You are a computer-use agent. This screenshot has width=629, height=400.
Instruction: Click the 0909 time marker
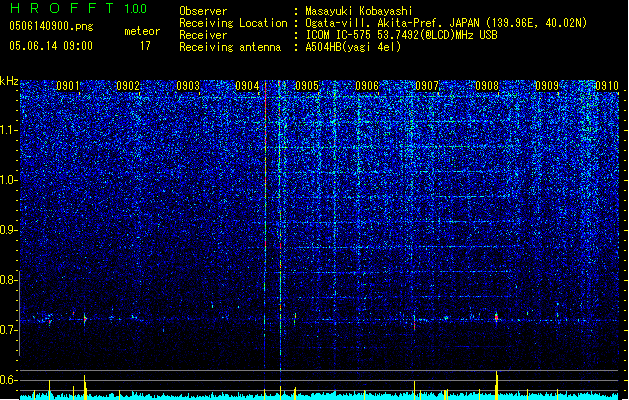pos(547,86)
